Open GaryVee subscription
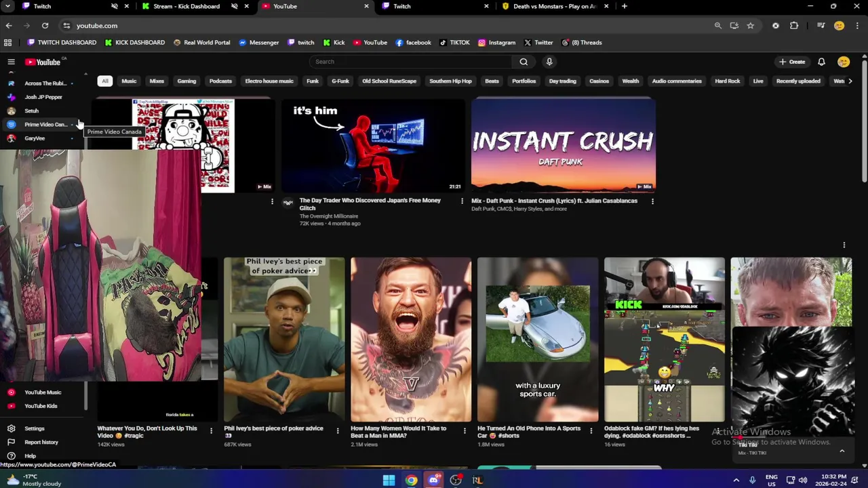 point(43,138)
